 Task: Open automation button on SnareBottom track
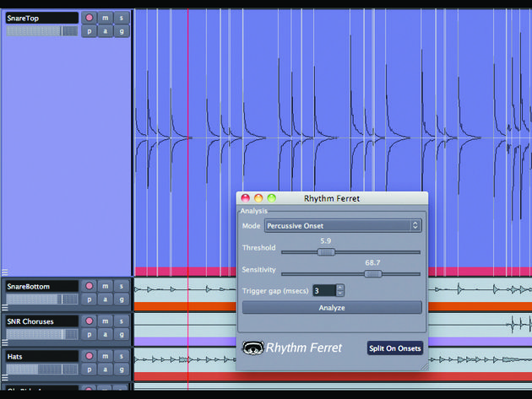click(106, 299)
